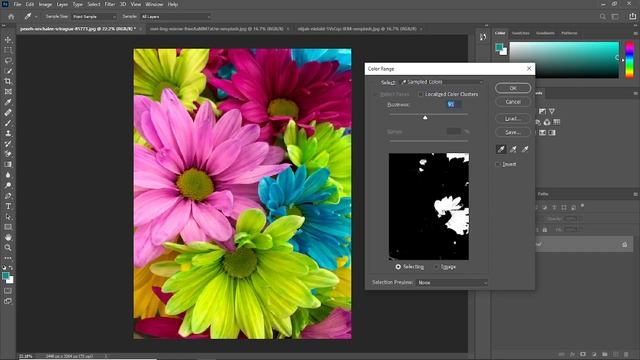Open the Sample All Layers dropdown
The width and height of the screenshot is (640, 360).
[176, 17]
